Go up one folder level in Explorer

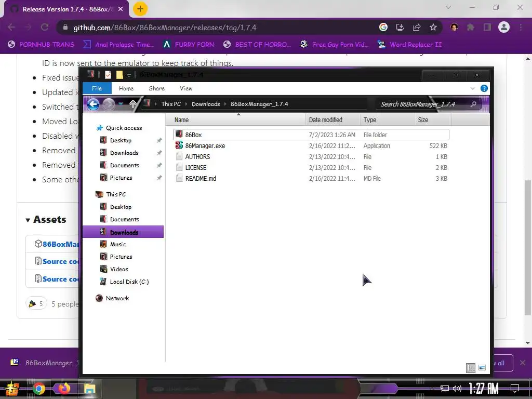(133, 104)
